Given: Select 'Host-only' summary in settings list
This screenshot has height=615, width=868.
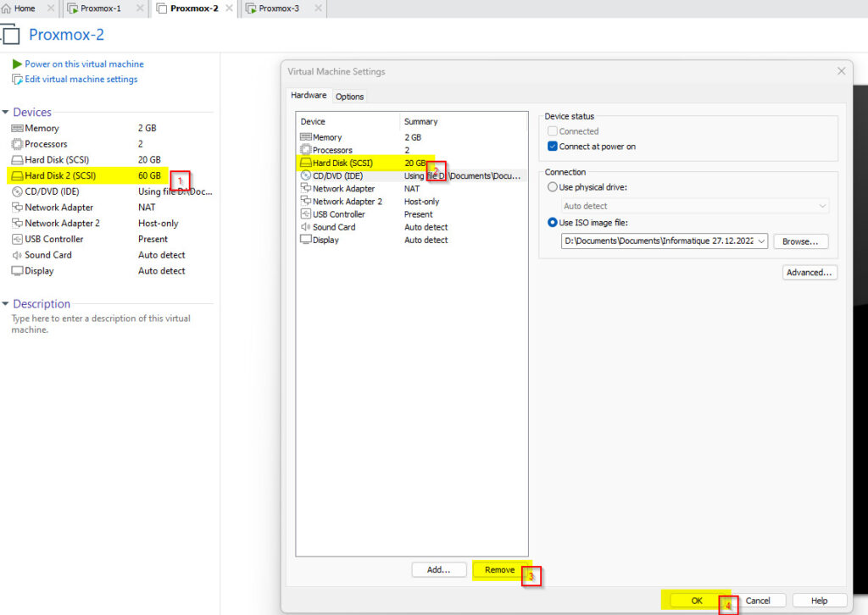Looking at the screenshot, I should [421, 202].
